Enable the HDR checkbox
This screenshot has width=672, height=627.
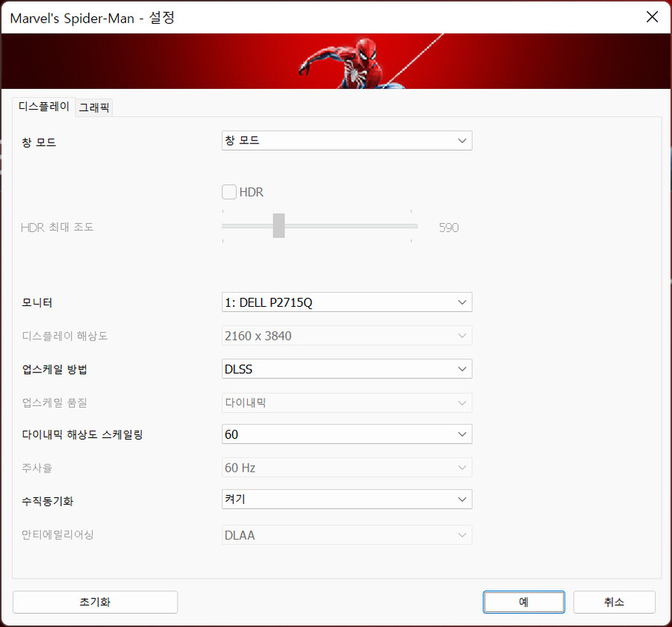tap(229, 192)
